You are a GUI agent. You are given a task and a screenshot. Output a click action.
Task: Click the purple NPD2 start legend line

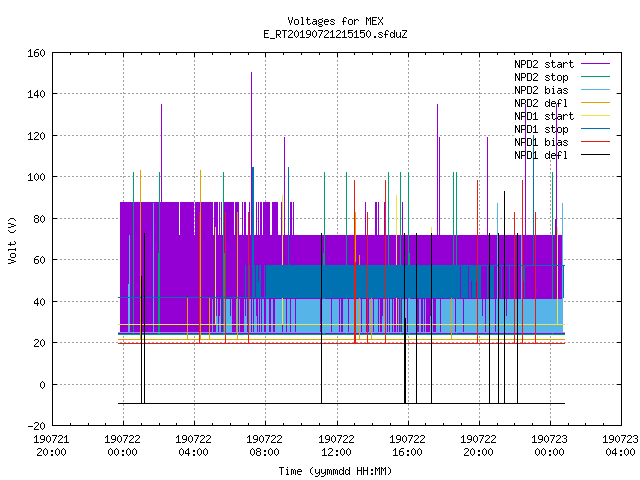(595, 64)
